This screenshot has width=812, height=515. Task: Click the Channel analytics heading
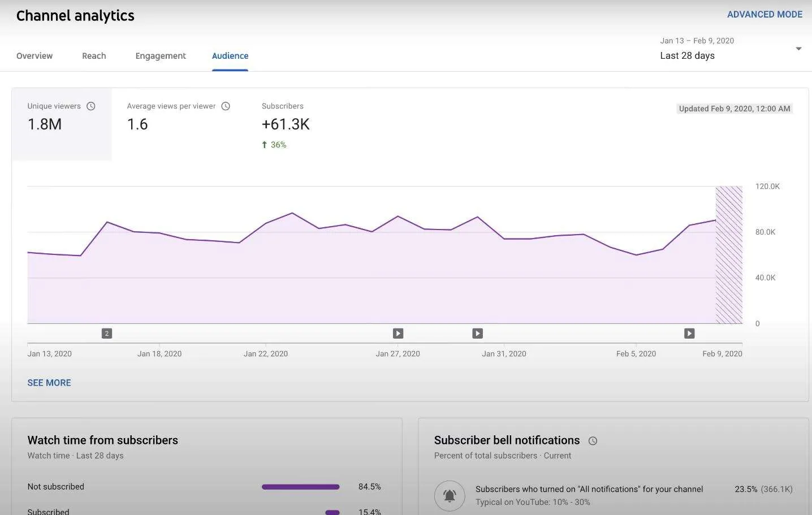point(75,16)
